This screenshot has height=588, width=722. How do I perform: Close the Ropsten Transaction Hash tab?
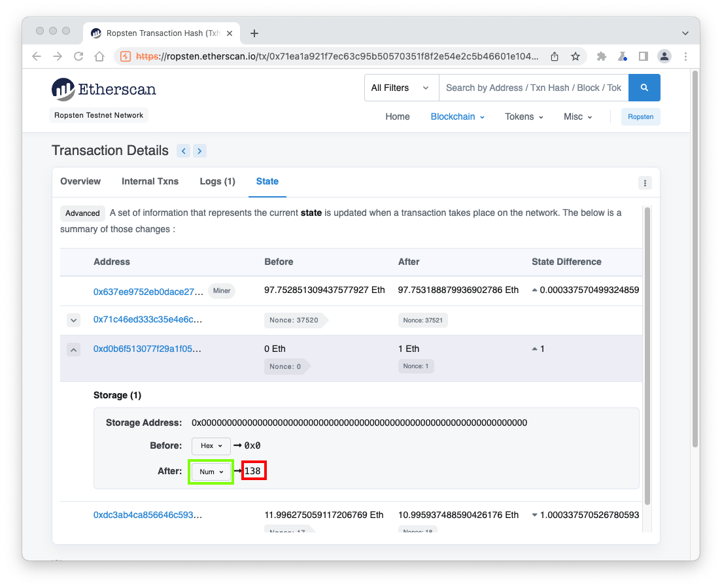tap(230, 33)
